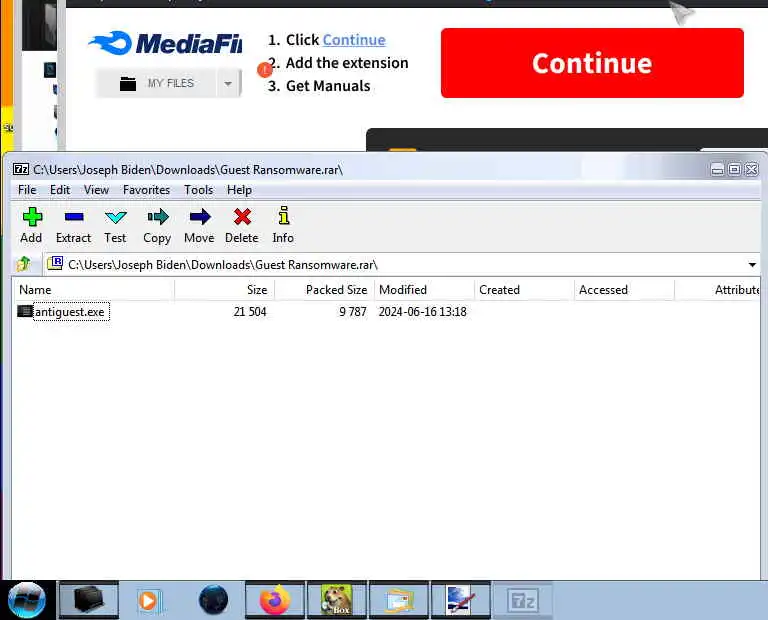The width and height of the screenshot is (768, 620).
Task: Click the modified date 2024-06-16 13:18
Action: click(x=423, y=312)
